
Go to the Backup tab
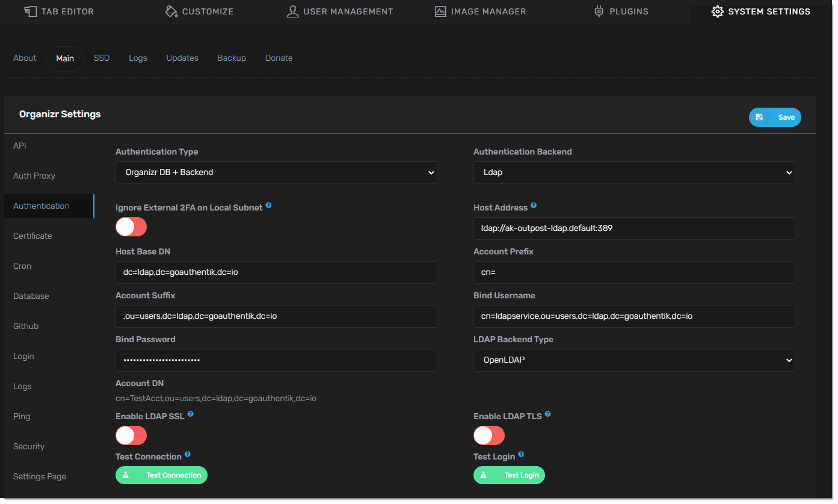232,58
